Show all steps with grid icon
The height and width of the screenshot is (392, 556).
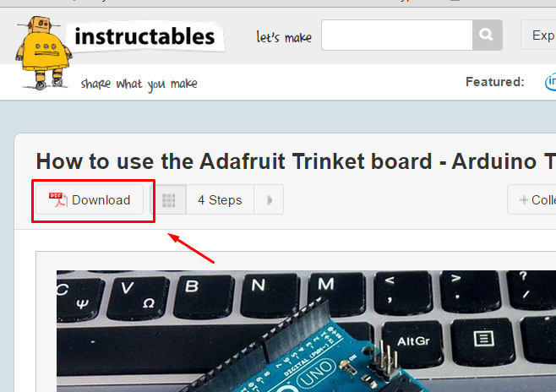[169, 200]
